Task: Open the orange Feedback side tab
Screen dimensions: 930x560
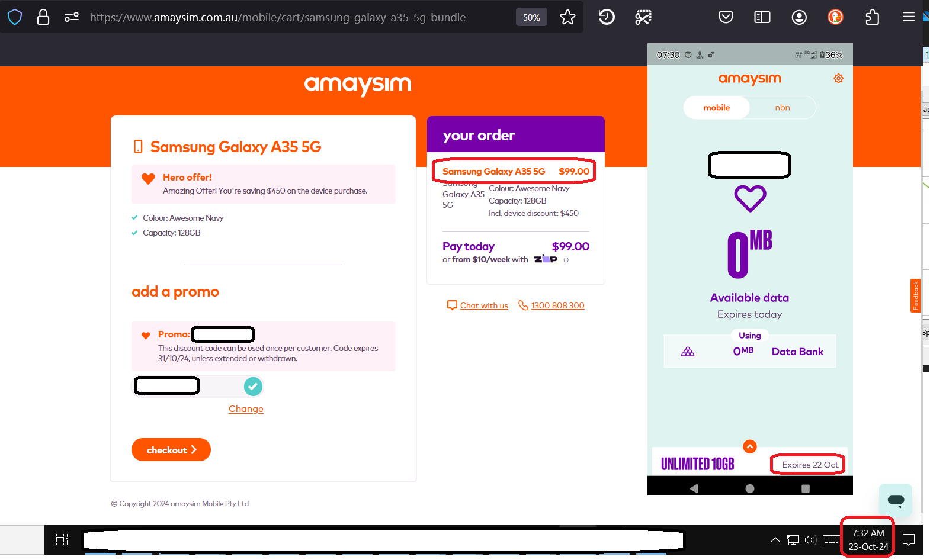Action: pos(915,295)
